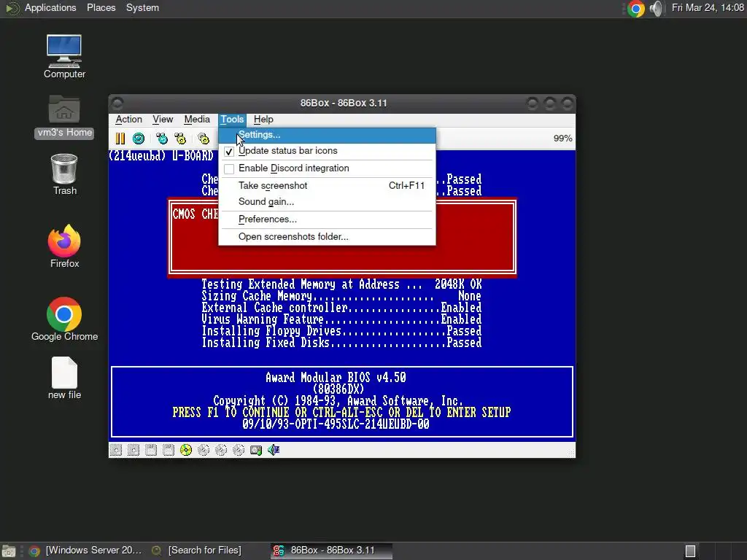Open the Action menu
Screen dimensions: 747x560
pos(128,120)
